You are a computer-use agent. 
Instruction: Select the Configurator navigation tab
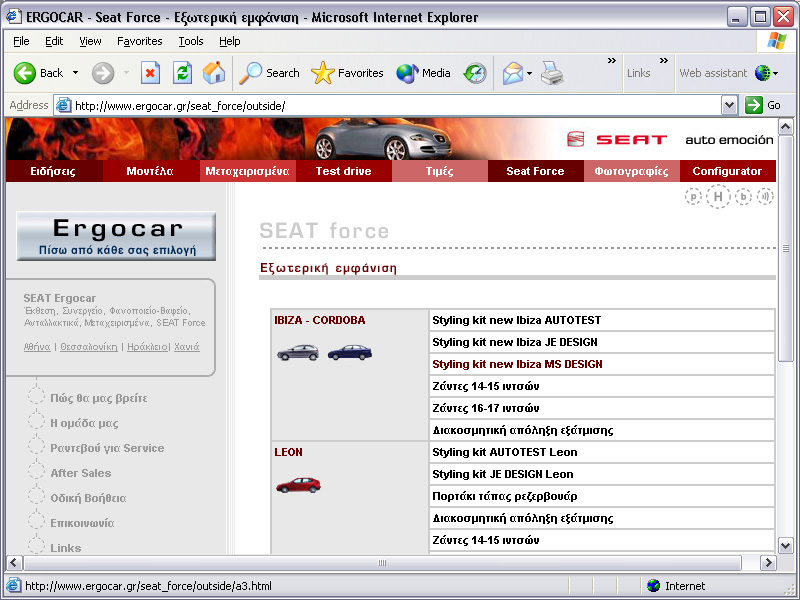(x=728, y=171)
